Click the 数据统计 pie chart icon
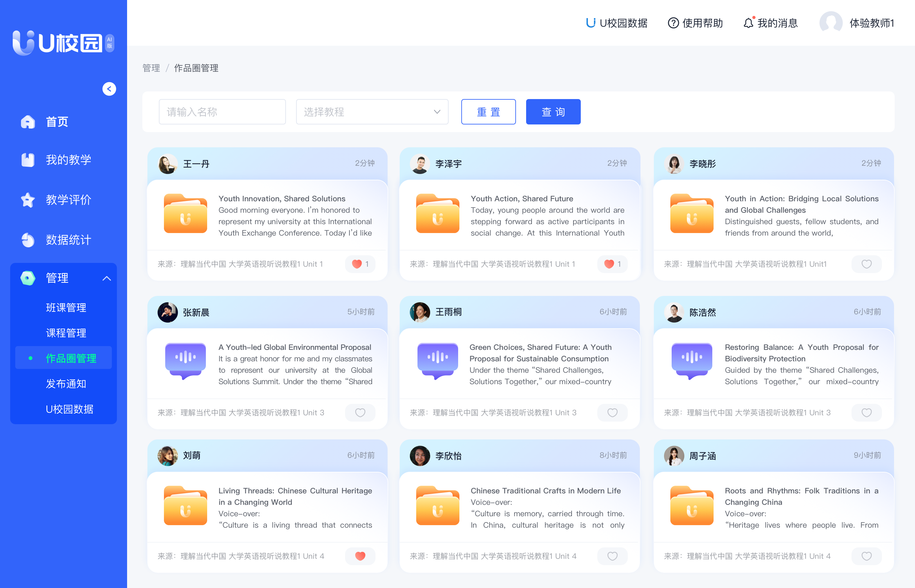 click(x=28, y=240)
